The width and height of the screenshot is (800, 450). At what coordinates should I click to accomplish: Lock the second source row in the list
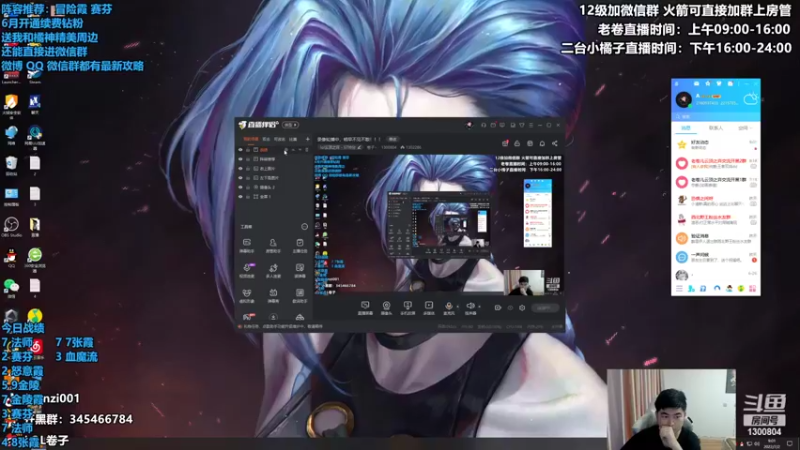click(x=248, y=159)
